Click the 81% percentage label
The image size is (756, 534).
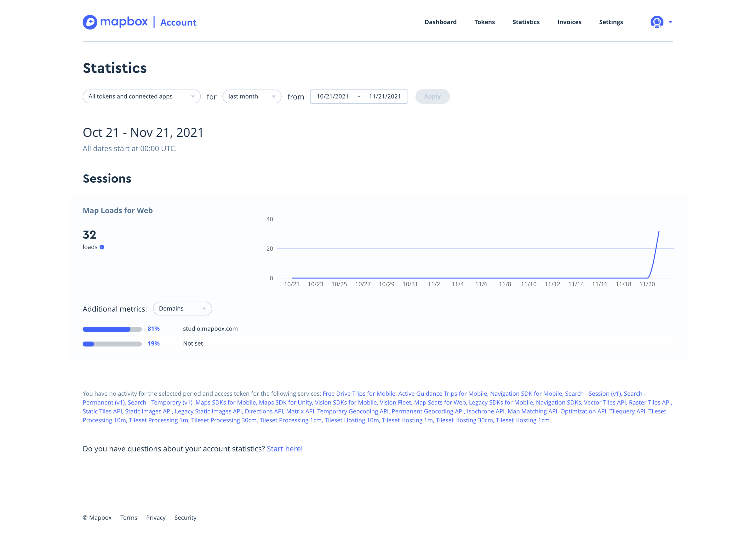[x=153, y=329]
